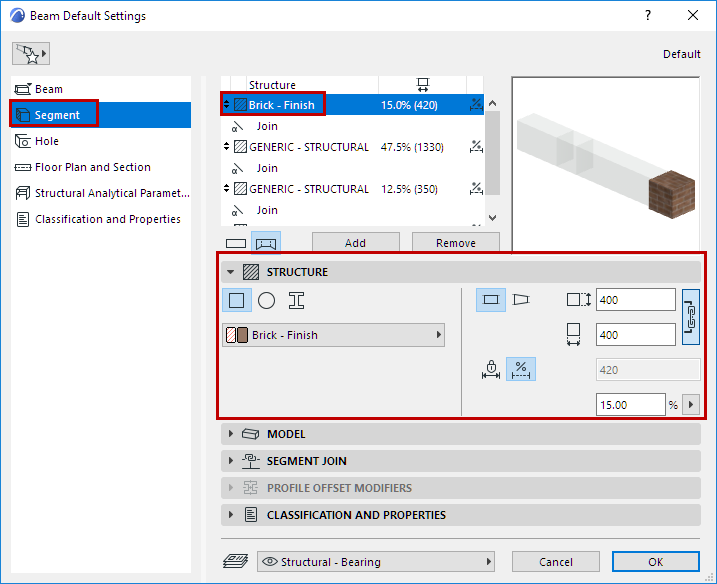Toggle the chain link for height and width

pyautogui.click(x=690, y=317)
